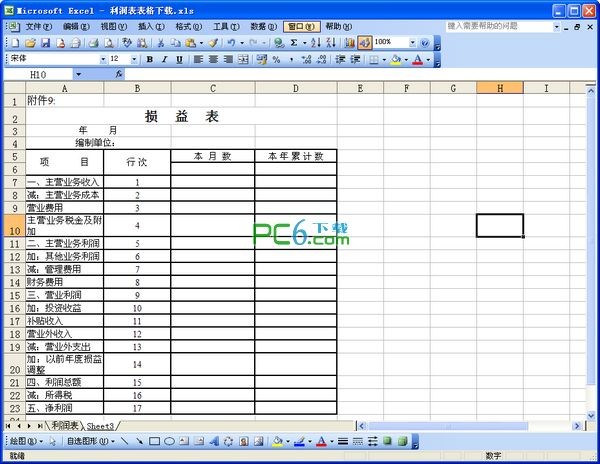This screenshot has width=600, height=464.
Task: Paste from clipboard using the Paste icon
Action: (x=190, y=43)
